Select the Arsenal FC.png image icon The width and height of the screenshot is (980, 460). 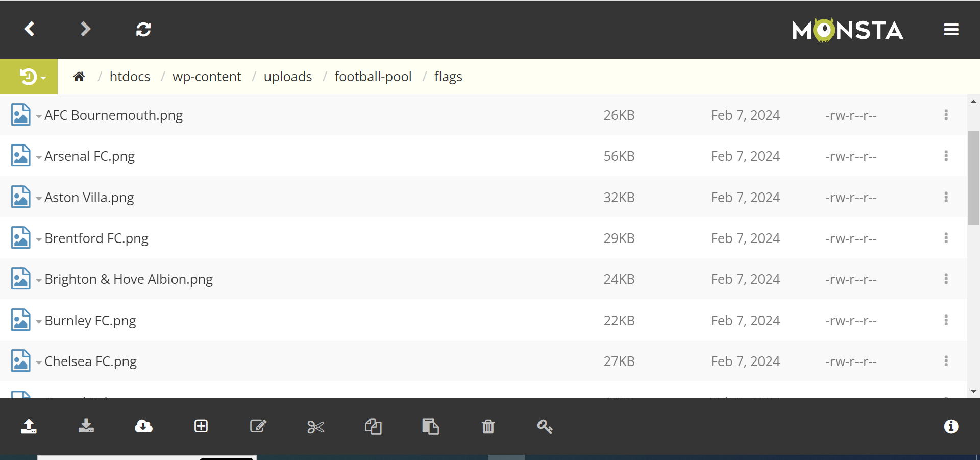pyautogui.click(x=20, y=156)
